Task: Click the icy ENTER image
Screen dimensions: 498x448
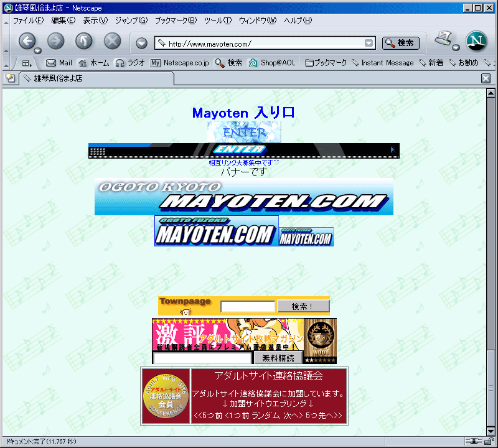Action: pos(244,132)
